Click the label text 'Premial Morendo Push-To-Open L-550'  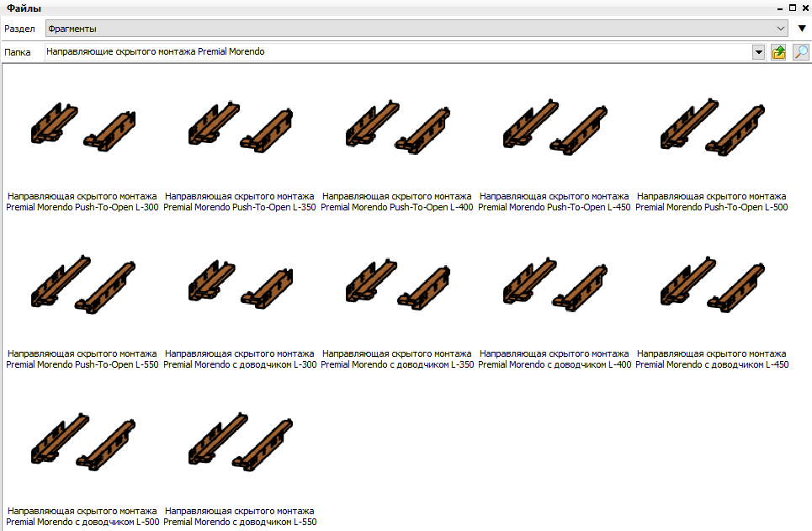click(82, 364)
